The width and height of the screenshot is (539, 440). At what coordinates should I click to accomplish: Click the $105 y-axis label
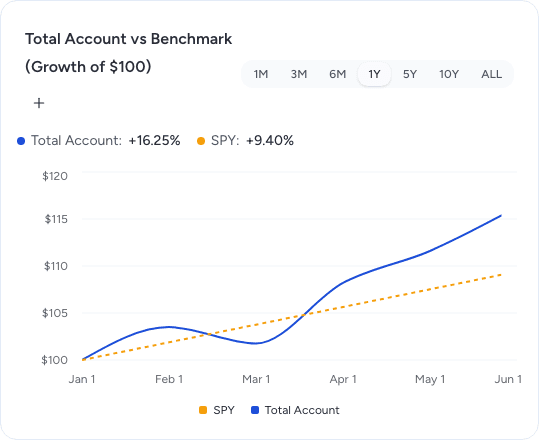click(x=55, y=313)
